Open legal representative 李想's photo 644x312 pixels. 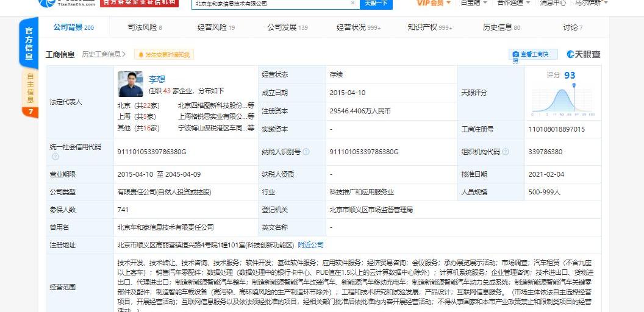pos(130,84)
